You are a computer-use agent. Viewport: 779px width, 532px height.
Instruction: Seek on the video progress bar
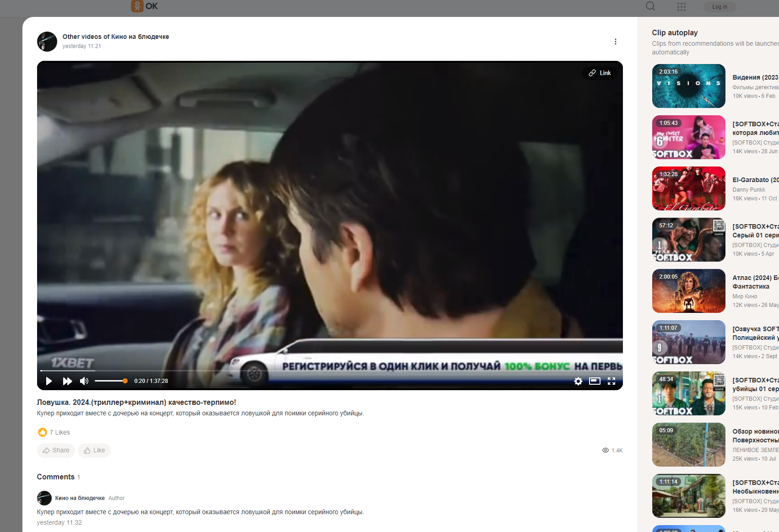coord(330,371)
